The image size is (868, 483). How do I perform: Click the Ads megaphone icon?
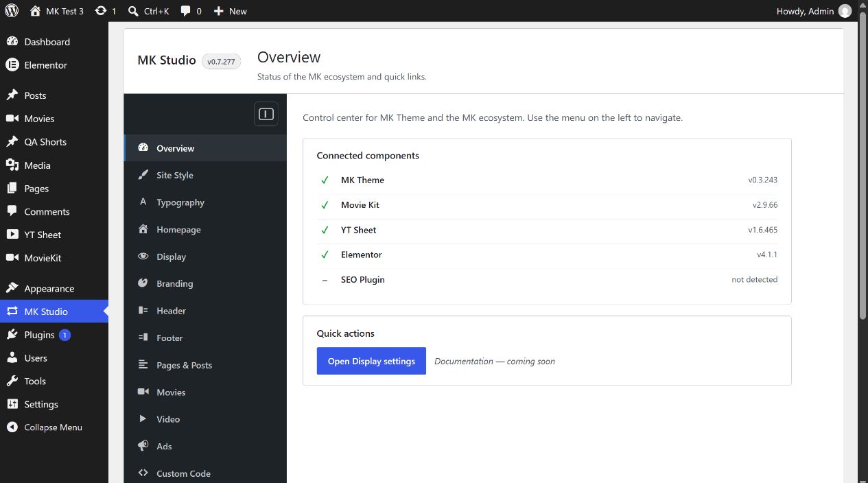143,446
